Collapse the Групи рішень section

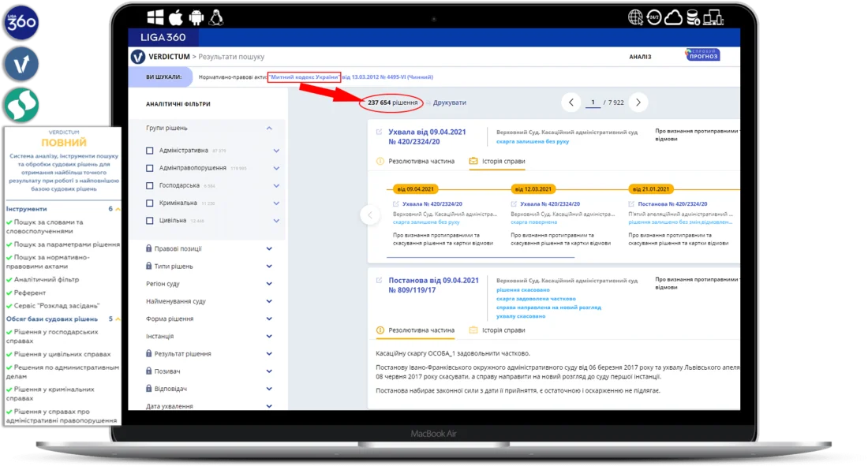[x=269, y=129]
